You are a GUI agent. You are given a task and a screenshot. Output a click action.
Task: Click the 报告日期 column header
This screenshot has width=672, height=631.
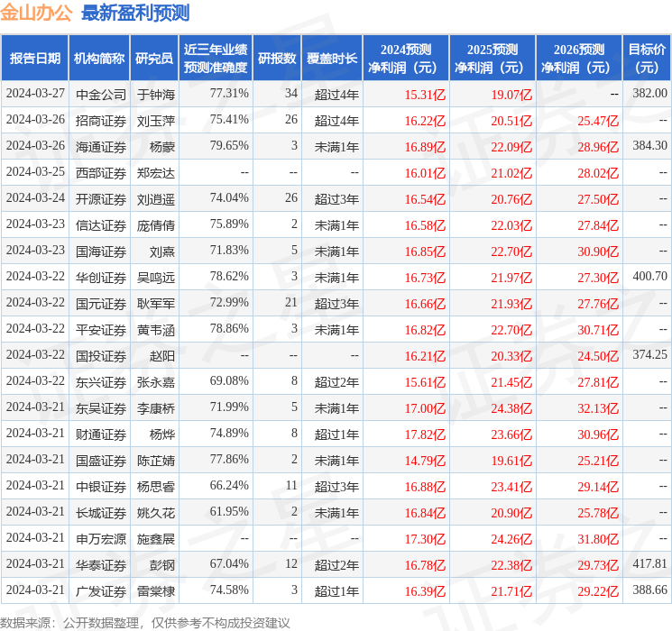point(34,59)
